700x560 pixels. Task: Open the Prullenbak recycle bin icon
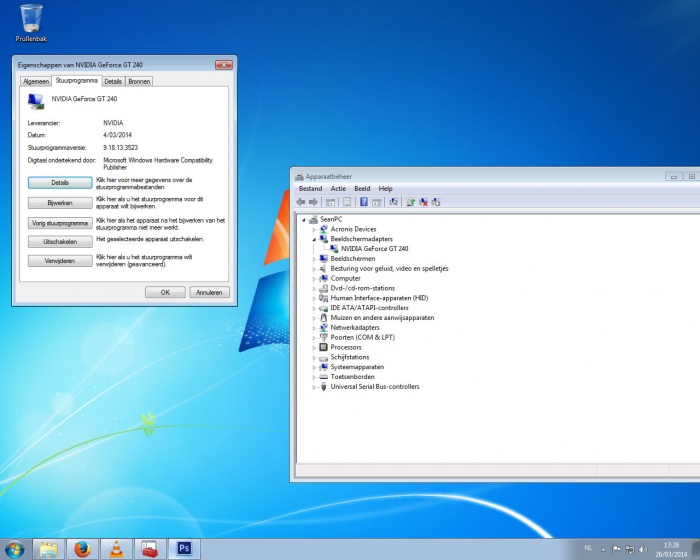(x=31, y=23)
